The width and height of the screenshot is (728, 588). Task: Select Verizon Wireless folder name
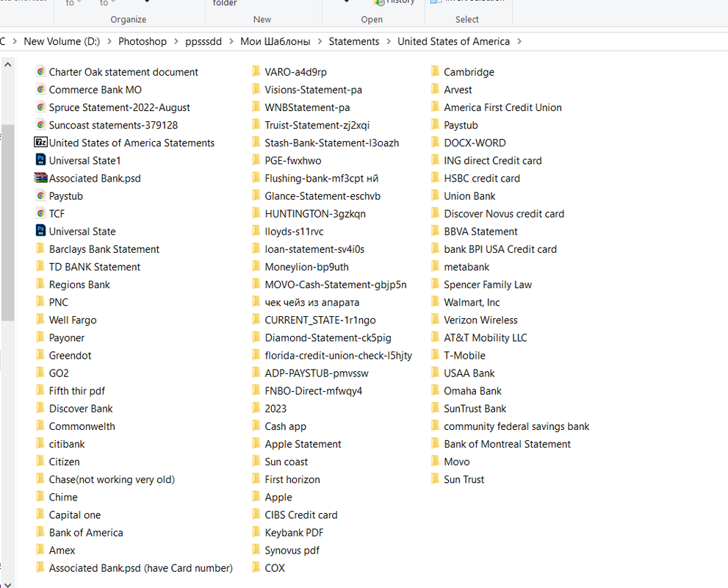[480, 320]
